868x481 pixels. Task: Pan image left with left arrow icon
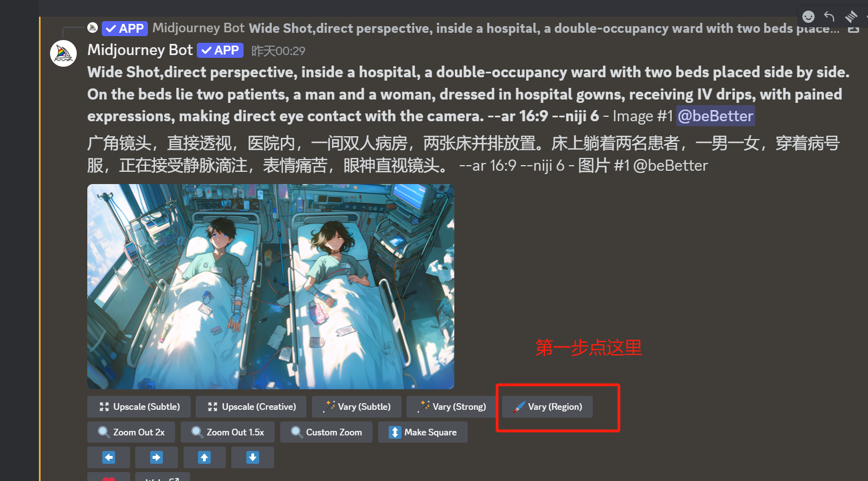click(x=108, y=457)
